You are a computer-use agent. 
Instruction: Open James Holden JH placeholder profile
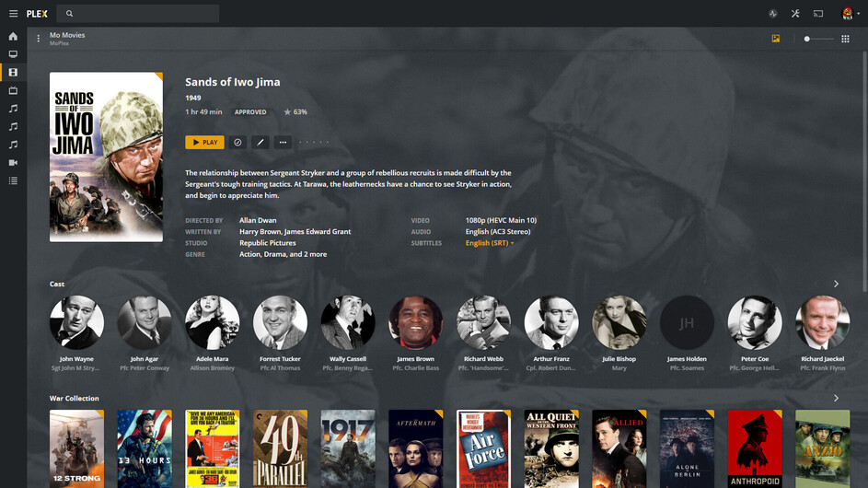pos(687,322)
